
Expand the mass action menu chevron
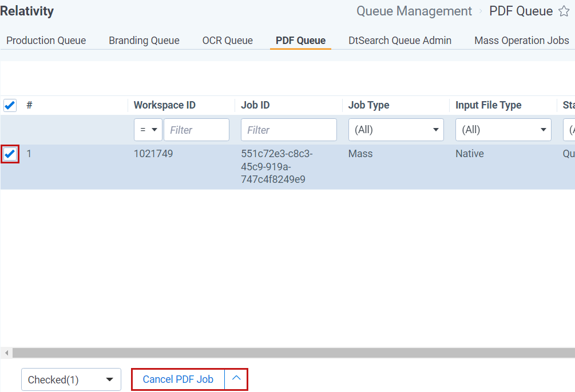[236, 379]
